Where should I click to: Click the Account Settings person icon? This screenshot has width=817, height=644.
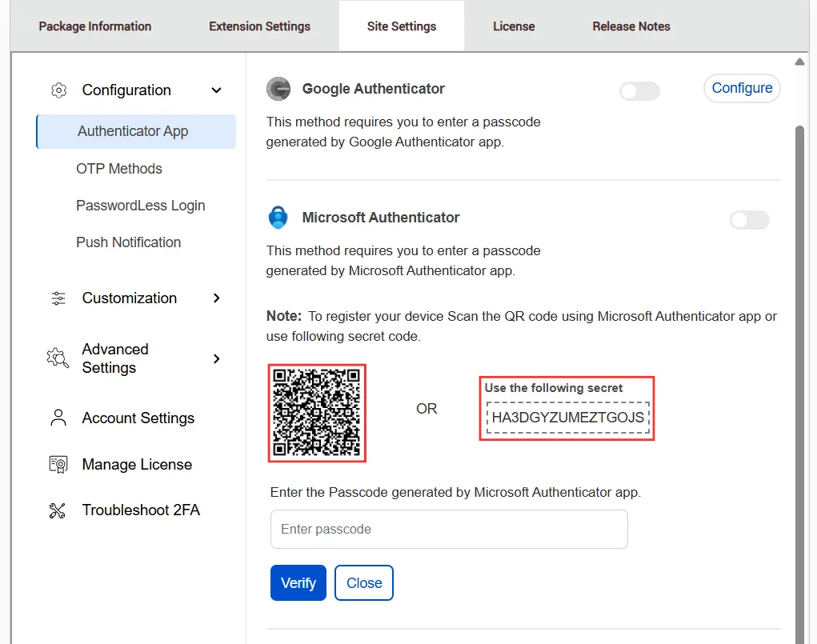click(57, 417)
